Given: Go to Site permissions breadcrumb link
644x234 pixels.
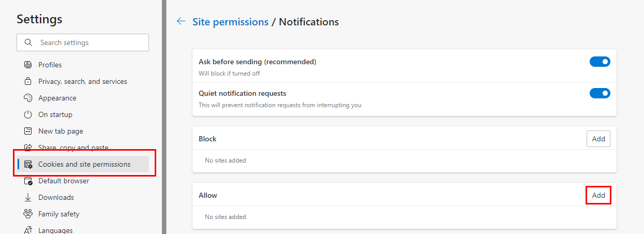Looking at the screenshot, I should pyautogui.click(x=230, y=22).
